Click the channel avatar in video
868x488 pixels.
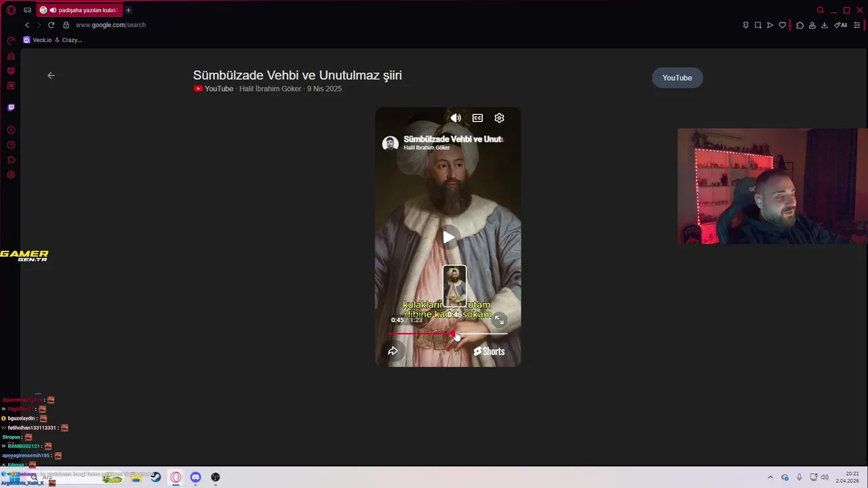[390, 143]
